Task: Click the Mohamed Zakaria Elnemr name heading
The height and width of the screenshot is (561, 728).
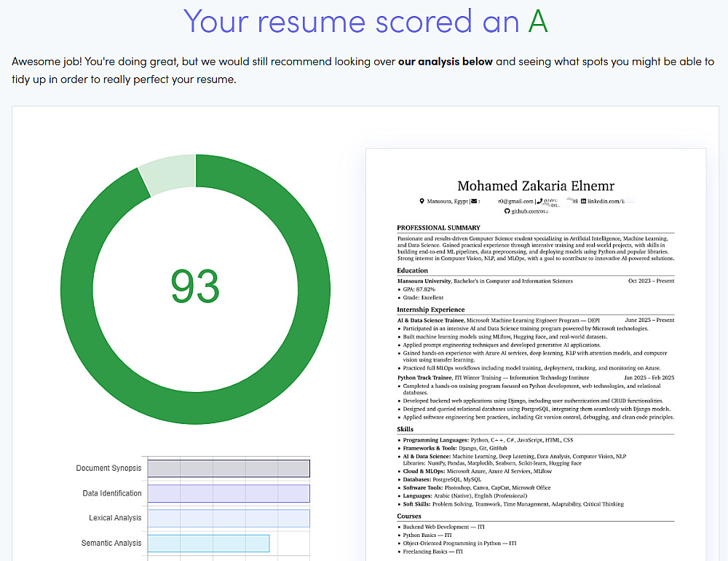Action: pos(536,186)
